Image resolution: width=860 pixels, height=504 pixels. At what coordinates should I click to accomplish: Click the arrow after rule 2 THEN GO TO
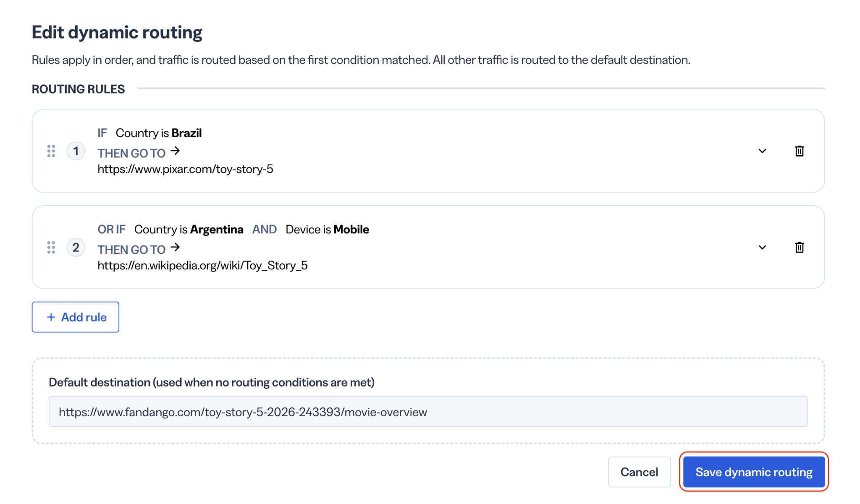coord(175,247)
